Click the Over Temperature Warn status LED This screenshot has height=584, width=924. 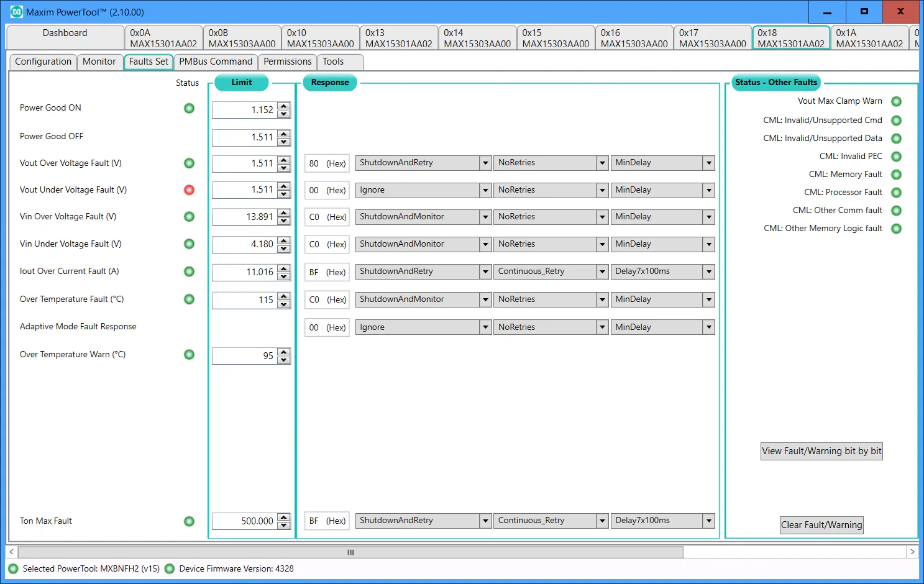[189, 355]
